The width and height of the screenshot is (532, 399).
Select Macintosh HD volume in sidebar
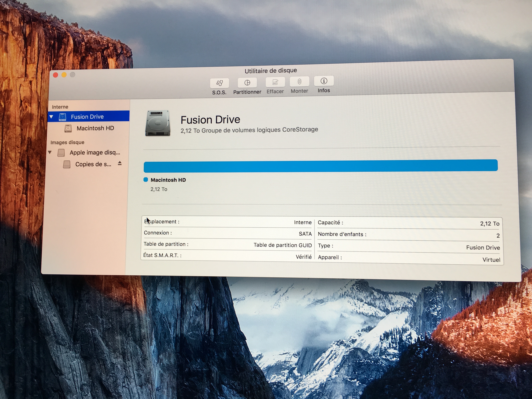95,128
